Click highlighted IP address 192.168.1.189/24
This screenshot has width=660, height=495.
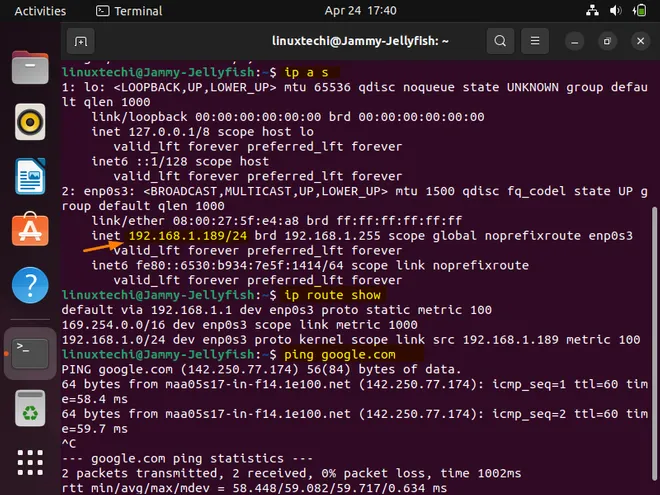tap(174, 236)
